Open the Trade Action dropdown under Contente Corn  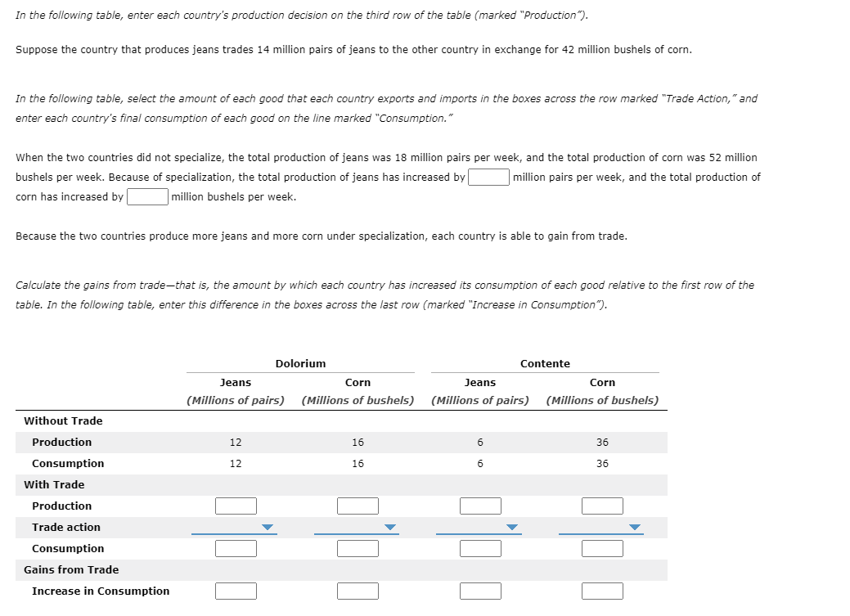click(x=602, y=527)
